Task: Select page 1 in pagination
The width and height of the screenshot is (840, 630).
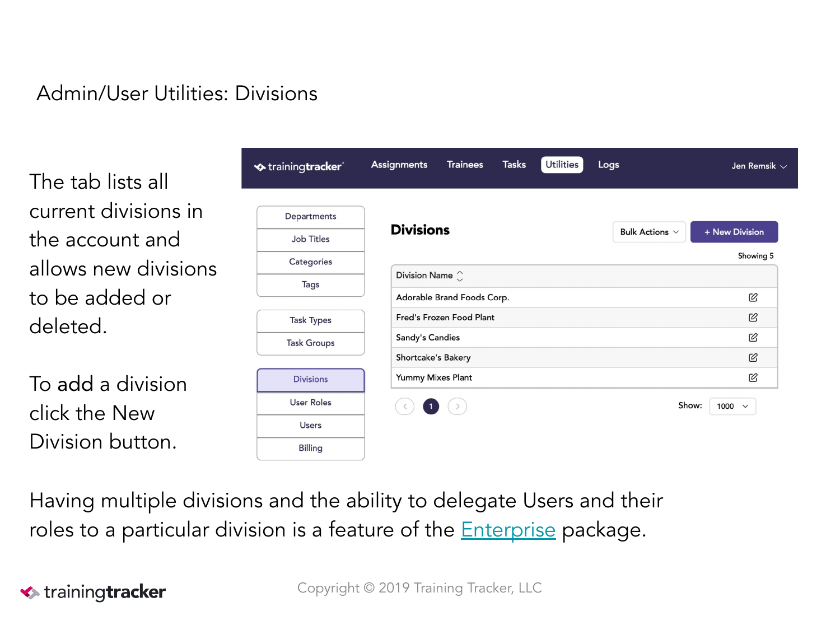Action: [x=431, y=406]
